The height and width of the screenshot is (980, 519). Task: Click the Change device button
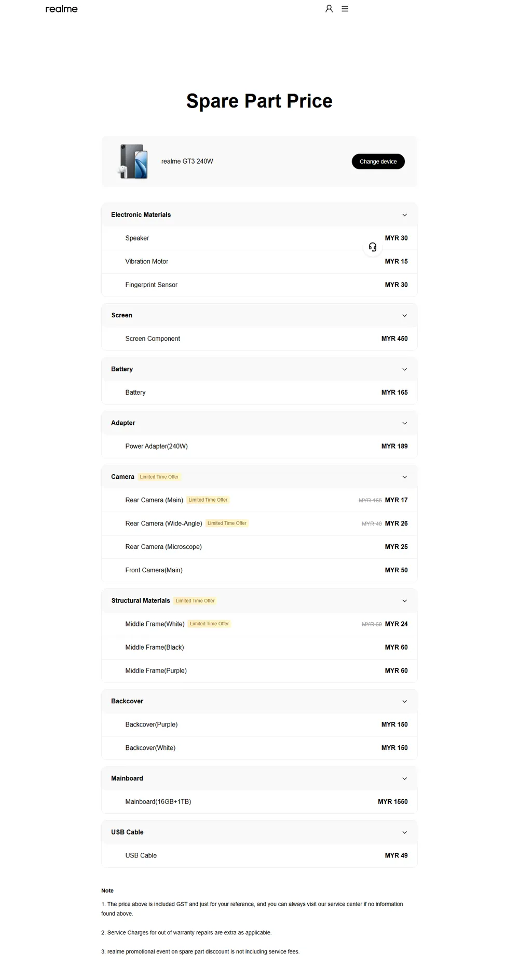[378, 162]
